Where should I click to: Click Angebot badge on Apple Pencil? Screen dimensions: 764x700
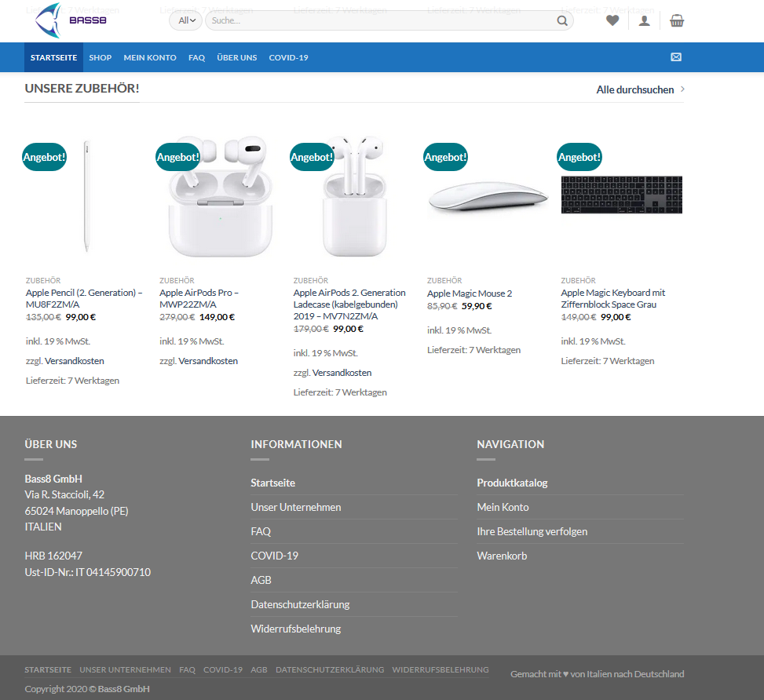pos(44,157)
